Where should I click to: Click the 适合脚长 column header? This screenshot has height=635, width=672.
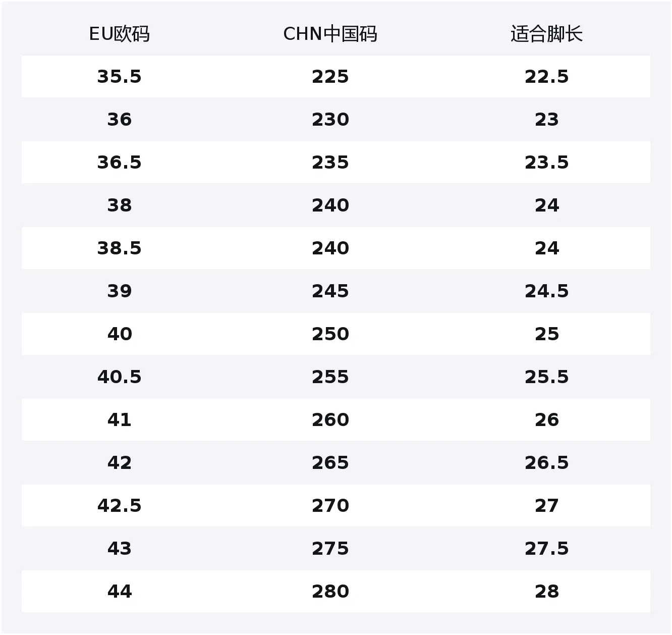click(x=547, y=34)
